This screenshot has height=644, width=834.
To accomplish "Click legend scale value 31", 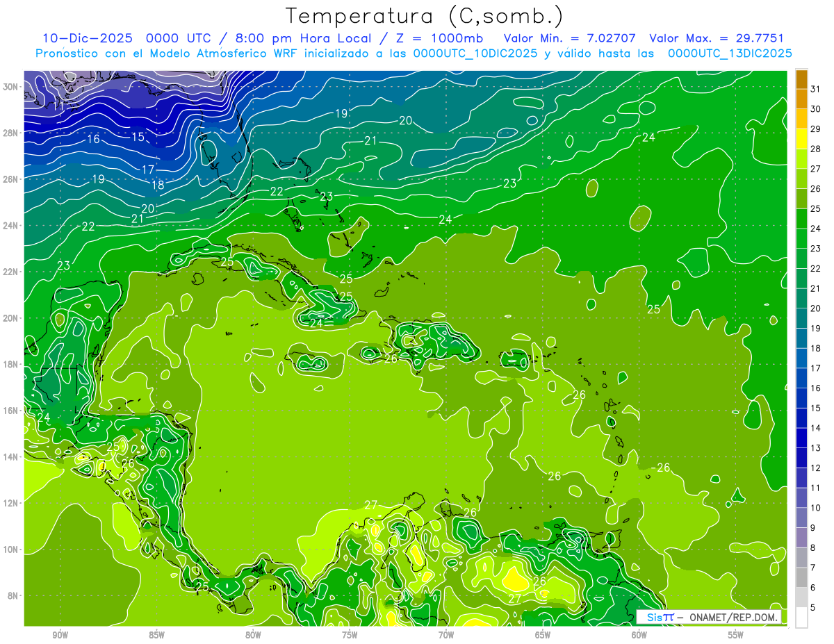I will (x=816, y=89).
